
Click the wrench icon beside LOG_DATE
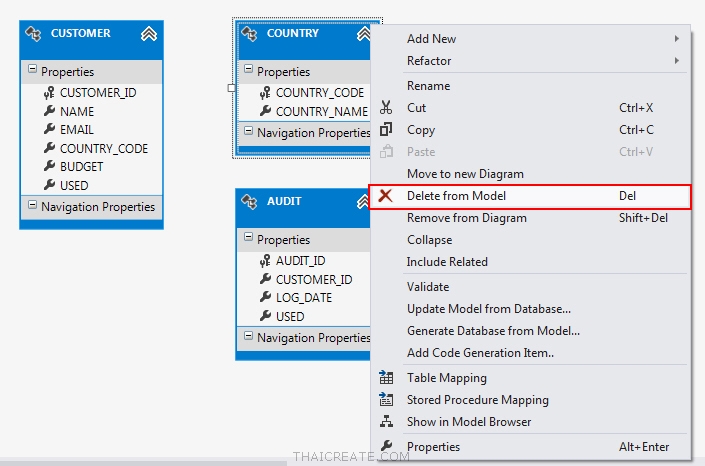coord(265,297)
